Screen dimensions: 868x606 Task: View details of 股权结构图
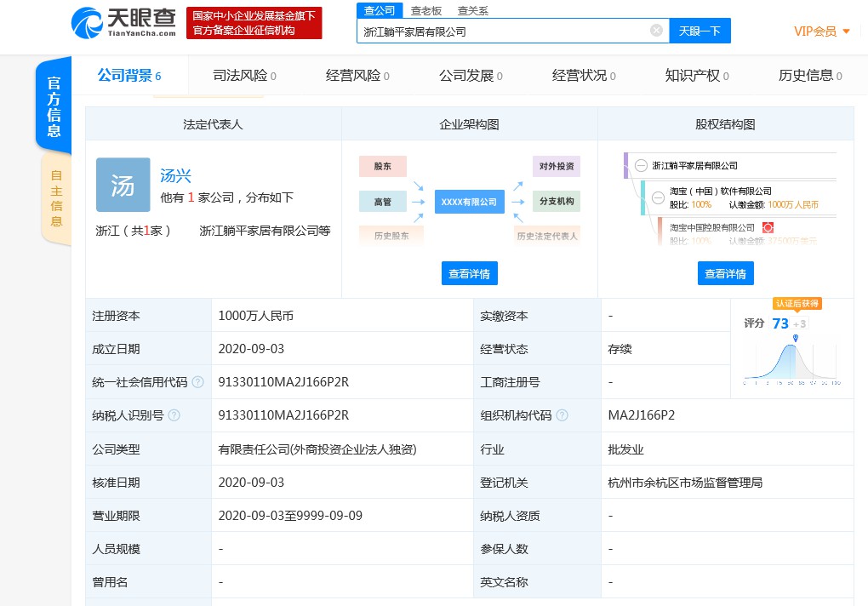725,273
